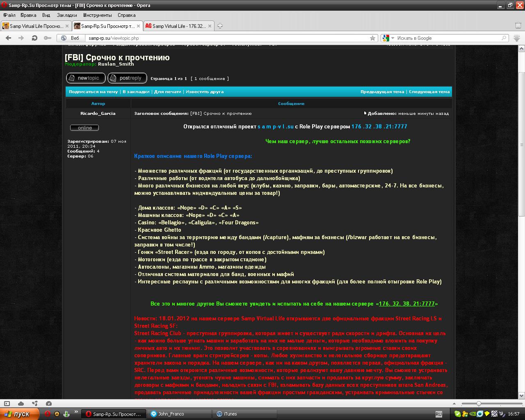Open the Файл menu
Viewport: 525px width, 420px height.
9,15
